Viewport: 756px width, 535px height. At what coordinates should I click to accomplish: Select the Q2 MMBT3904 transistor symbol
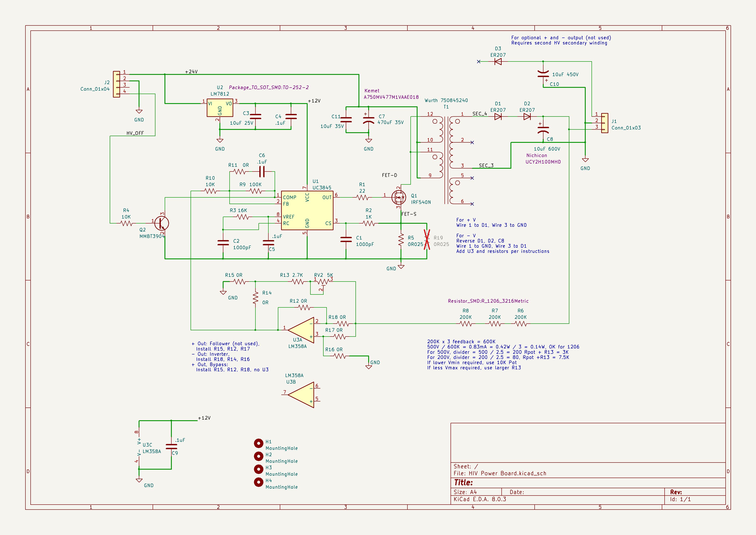(161, 223)
